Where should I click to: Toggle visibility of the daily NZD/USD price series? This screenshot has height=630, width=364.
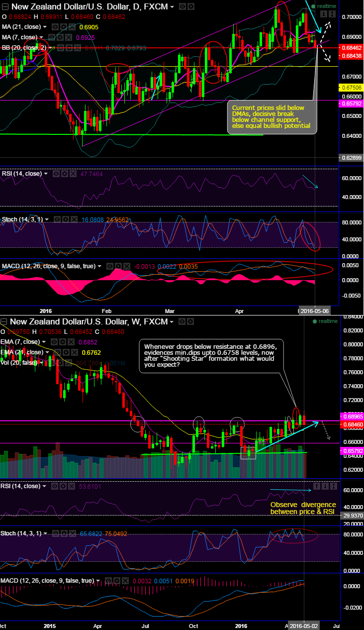[182, 7]
